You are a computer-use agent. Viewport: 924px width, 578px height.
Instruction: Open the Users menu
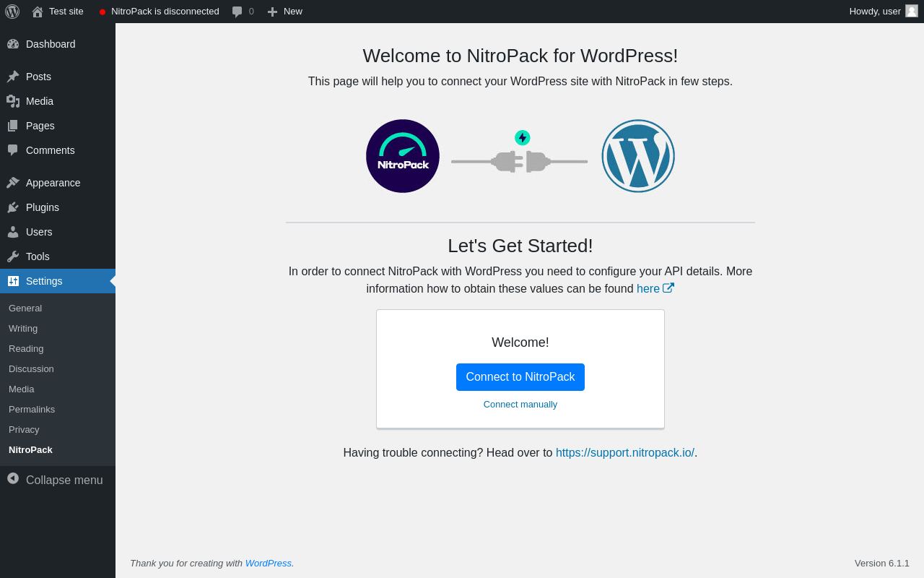point(58,232)
